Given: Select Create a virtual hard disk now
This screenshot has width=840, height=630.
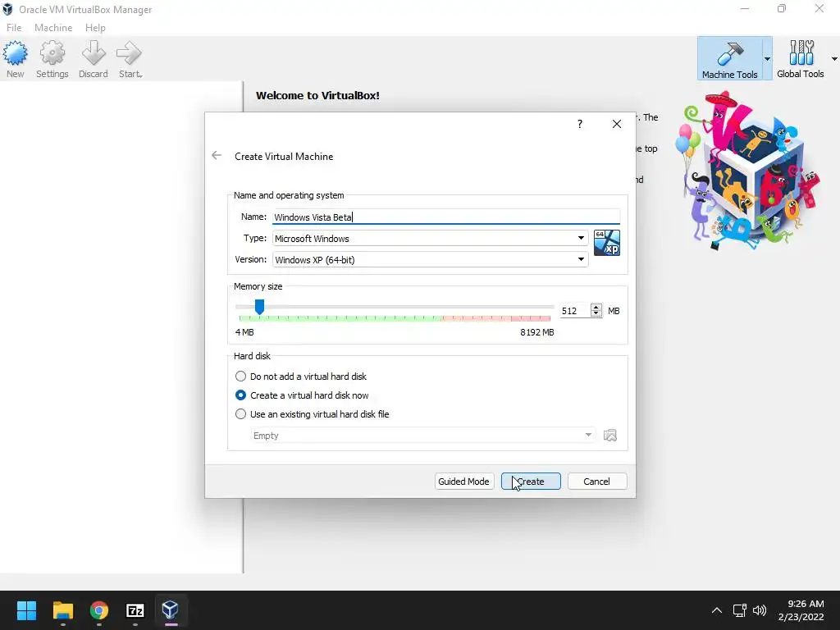Looking at the screenshot, I should click(302, 395).
